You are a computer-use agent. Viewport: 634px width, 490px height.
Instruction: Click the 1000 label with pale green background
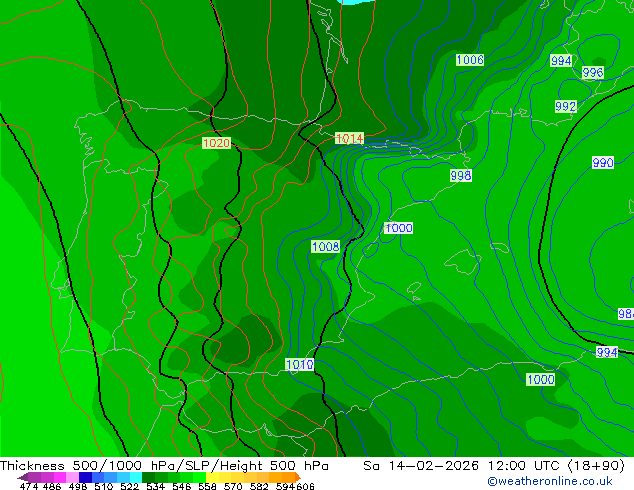pos(541,379)
